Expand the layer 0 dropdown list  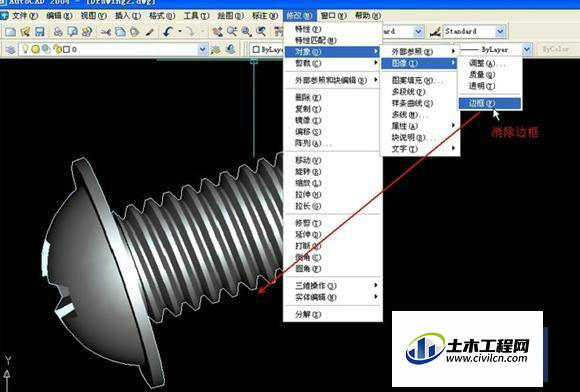(203, 49)
